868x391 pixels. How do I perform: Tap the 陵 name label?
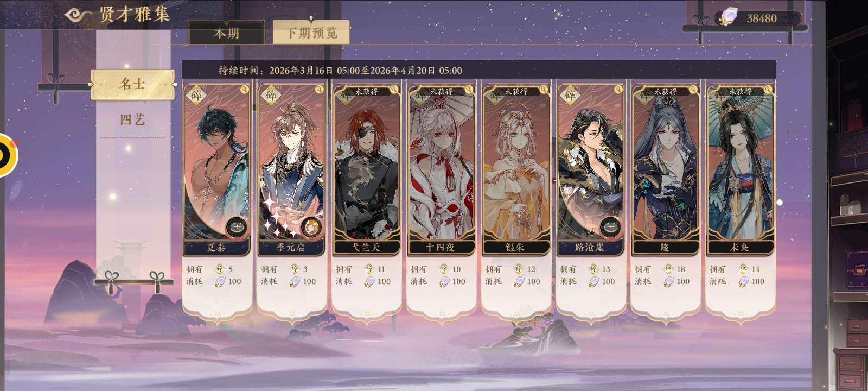pyautogui.click(x=665, y=248)
